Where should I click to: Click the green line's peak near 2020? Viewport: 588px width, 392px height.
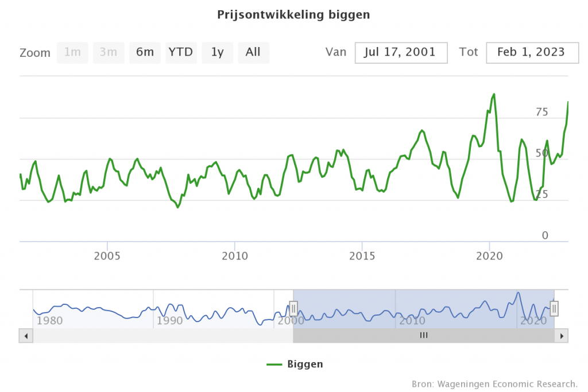pos(494,94)
